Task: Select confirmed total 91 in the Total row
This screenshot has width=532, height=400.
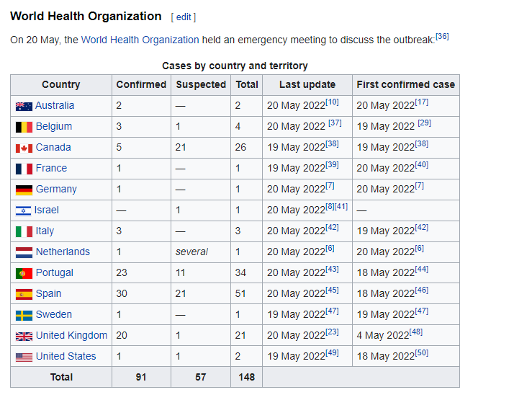Action: pos(141,377)
